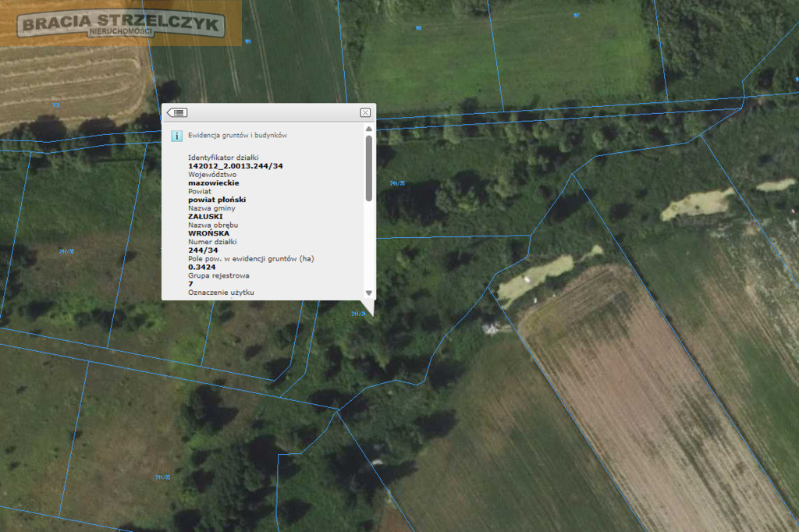Select parcel 244/35 label above the ponds
799x532 pixels.
[x=397, y=183]
